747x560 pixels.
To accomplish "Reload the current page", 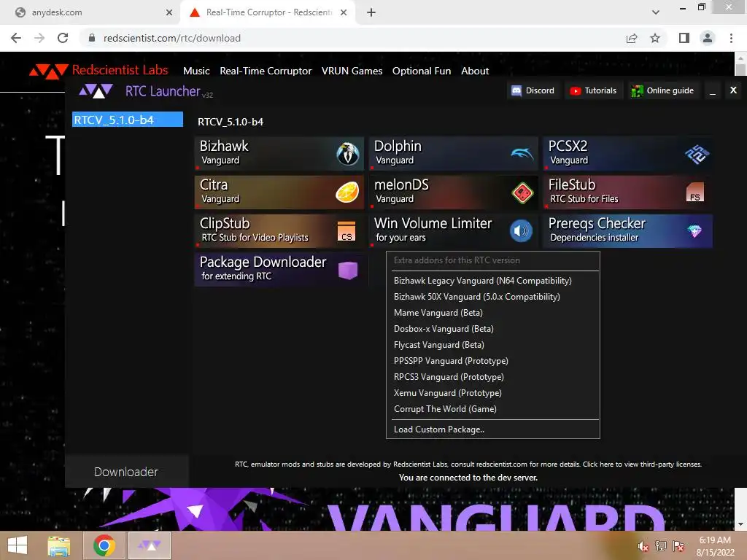I will (x=63, y=38).
